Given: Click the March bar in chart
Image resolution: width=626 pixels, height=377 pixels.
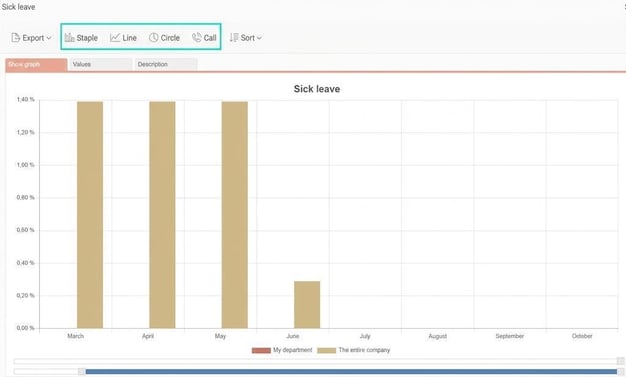Looking at the screenshot, I should (90, 215).
